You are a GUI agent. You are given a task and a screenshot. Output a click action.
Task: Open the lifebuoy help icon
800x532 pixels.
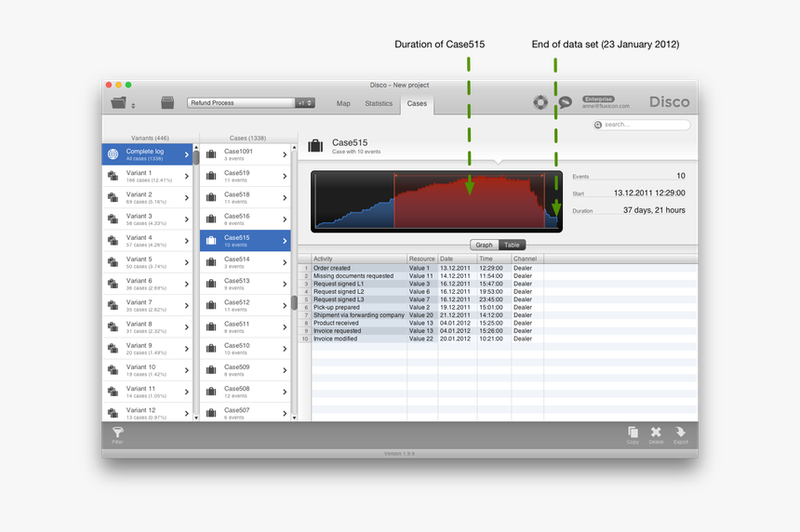point(540,102)
